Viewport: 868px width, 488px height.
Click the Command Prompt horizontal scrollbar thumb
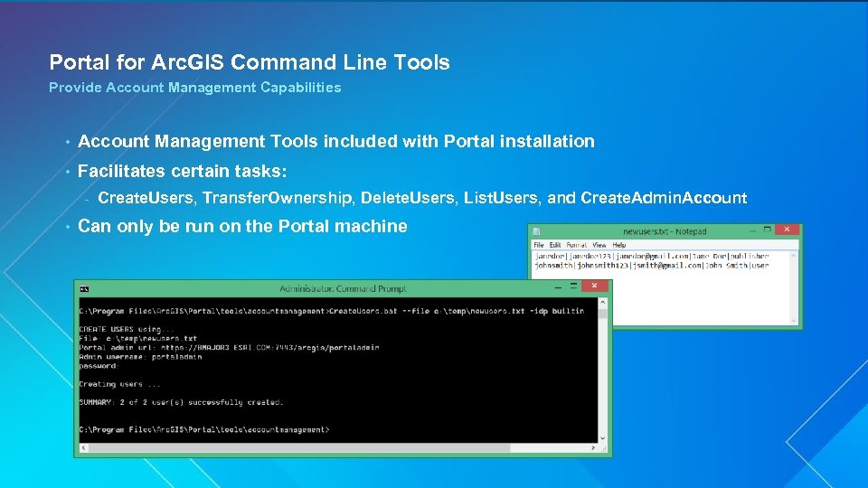299,447
